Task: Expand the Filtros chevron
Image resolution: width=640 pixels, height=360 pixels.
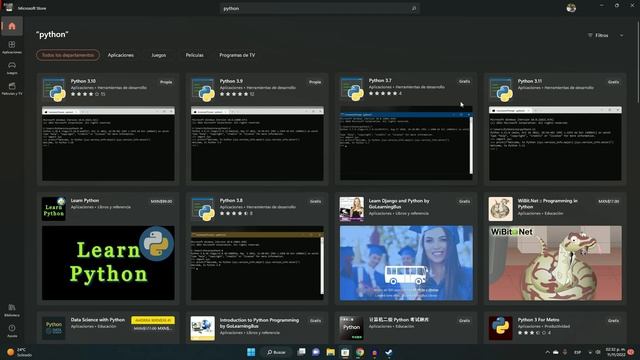Action: point(621,35)
